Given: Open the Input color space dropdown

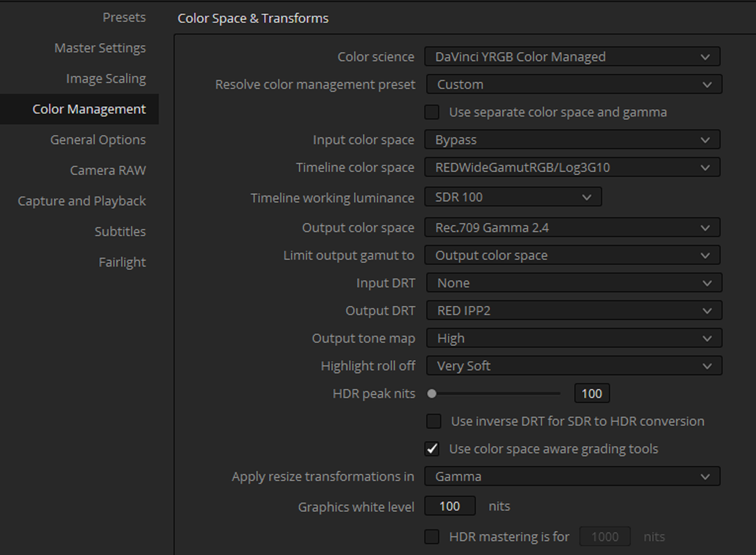Looking at the screenshot, I should (x=572, y=140).
